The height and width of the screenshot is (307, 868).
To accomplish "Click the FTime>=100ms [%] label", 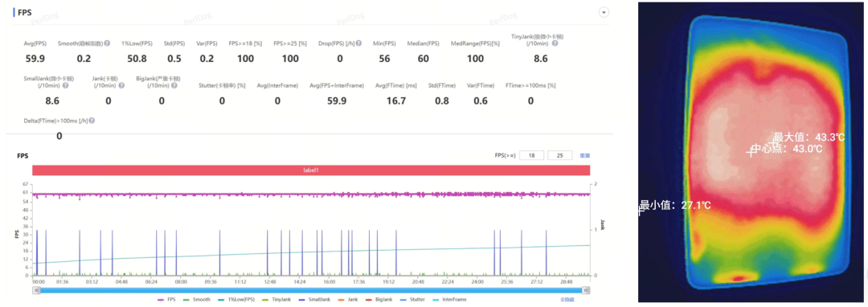I will (530, 85).
